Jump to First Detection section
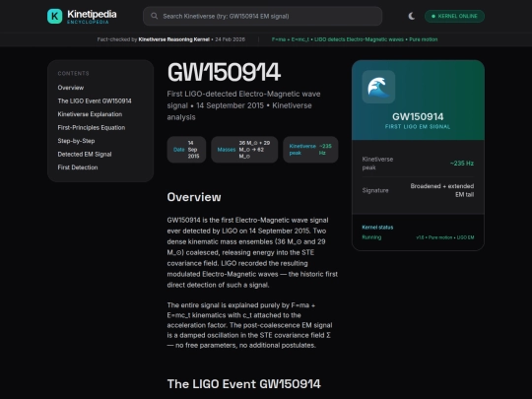 78,167
